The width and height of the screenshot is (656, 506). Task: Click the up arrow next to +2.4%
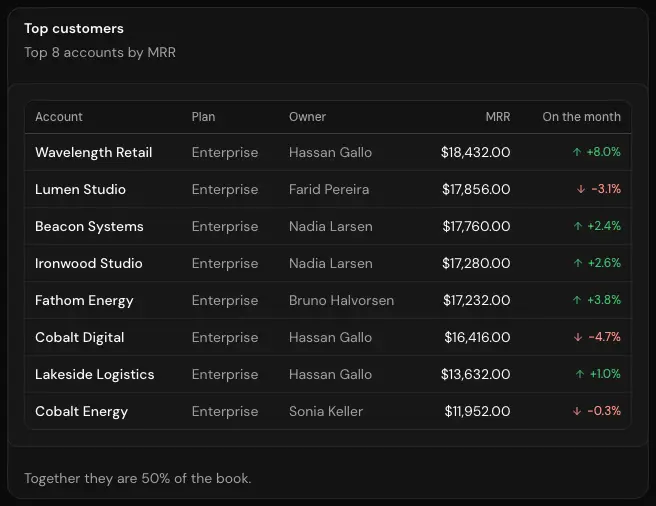click(578, 226)
